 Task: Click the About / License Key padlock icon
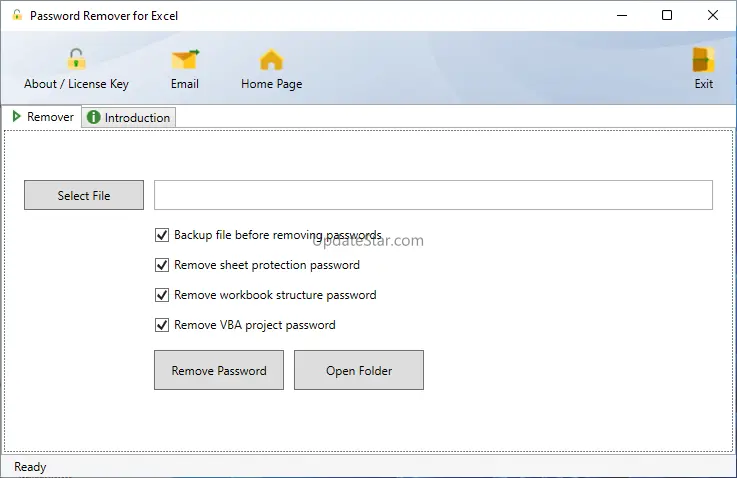76,59
